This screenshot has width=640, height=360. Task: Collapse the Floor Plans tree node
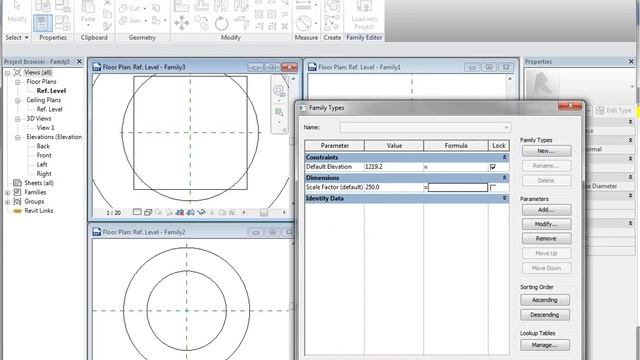[x=18, y=82]
